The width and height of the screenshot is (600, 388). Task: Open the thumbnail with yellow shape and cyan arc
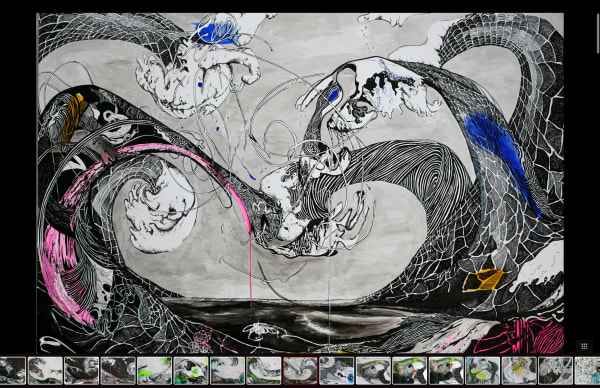coord(483,371)
